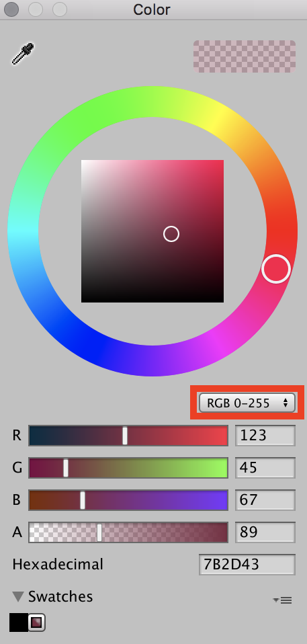Open the RGB 0-255 mode dropdown
This screenshot has width=307, height=644.
click(247, 403)
